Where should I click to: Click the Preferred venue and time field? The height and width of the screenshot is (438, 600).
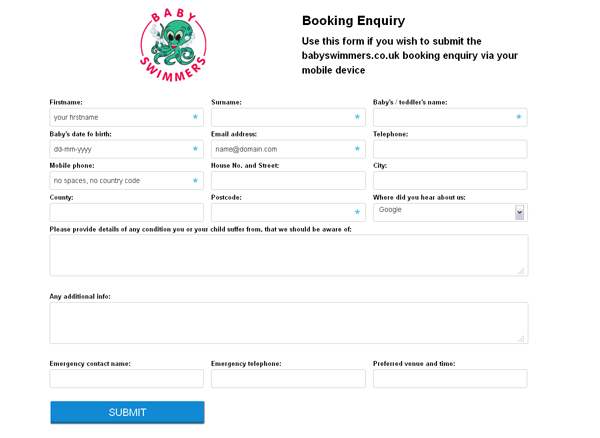pos(449,379)
